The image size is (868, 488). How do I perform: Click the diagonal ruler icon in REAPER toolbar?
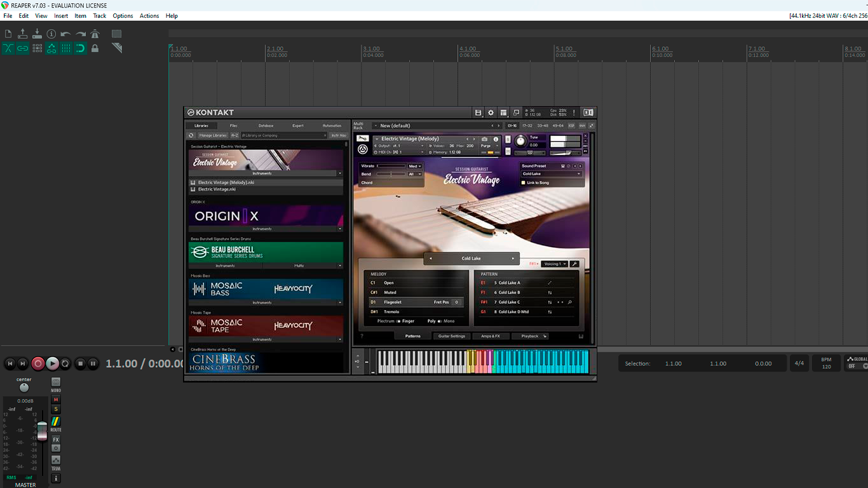pos(116,48)
